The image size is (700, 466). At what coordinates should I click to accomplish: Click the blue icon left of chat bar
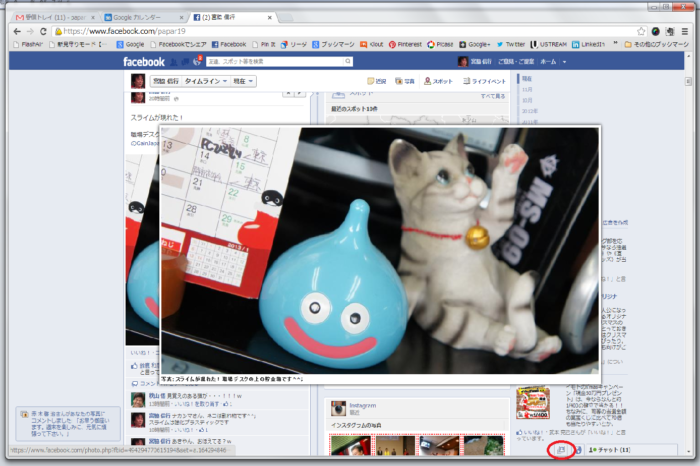tap(578, 449)
